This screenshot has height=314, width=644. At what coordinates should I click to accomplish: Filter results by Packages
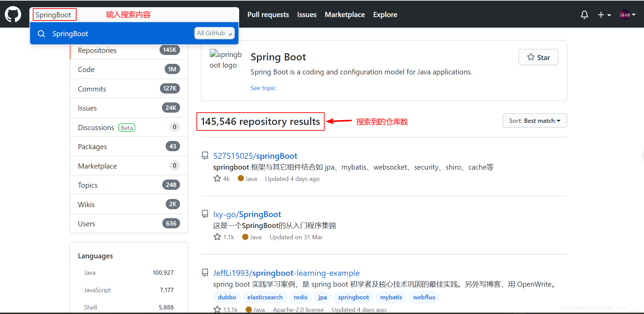[x=129, y=146]
